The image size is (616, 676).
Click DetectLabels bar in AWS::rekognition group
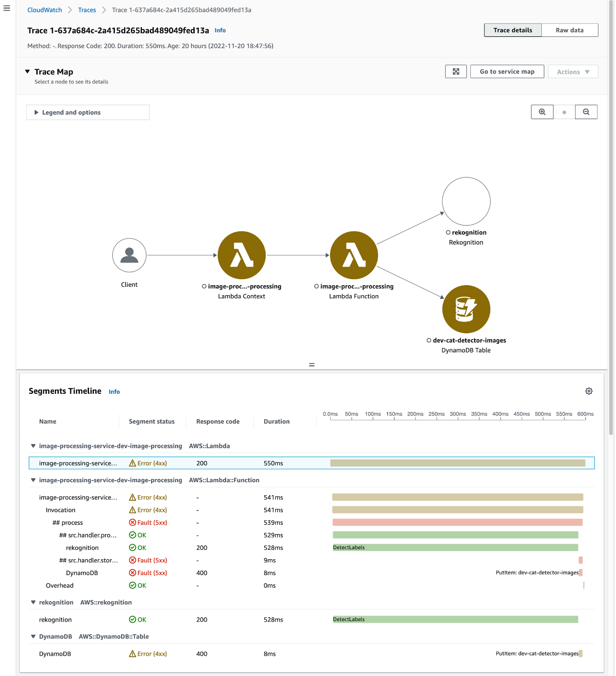click(456, 619)
